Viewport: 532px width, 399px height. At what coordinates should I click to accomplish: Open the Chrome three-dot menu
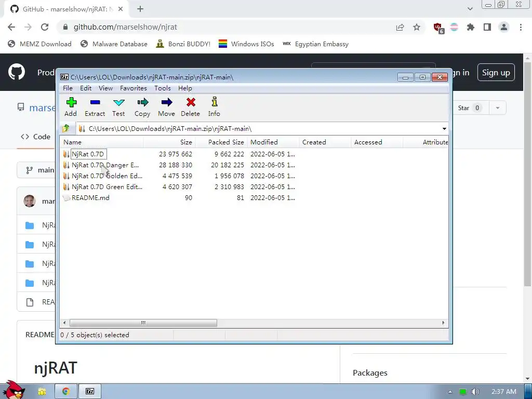[521, 27]
